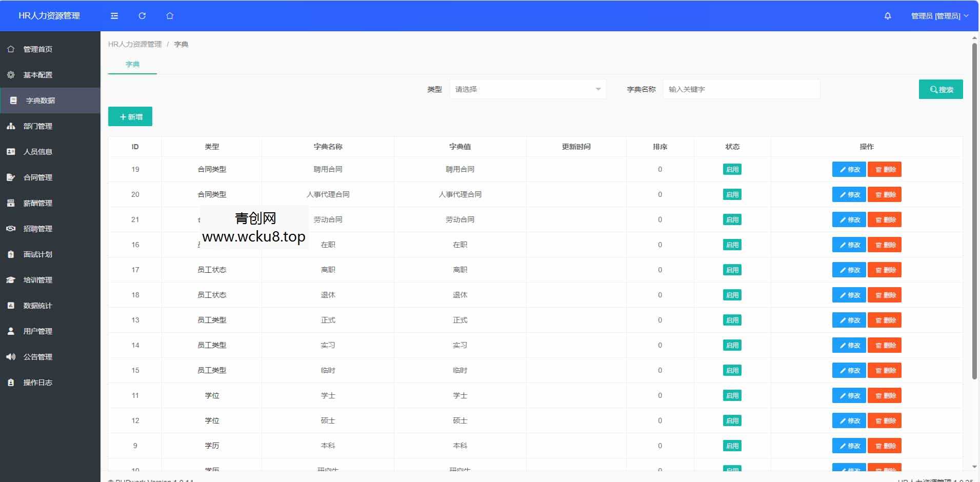Toggle the sidebar with the hamburger icon
The width and height of the screenshot is (980, 482).
(114, 16)
